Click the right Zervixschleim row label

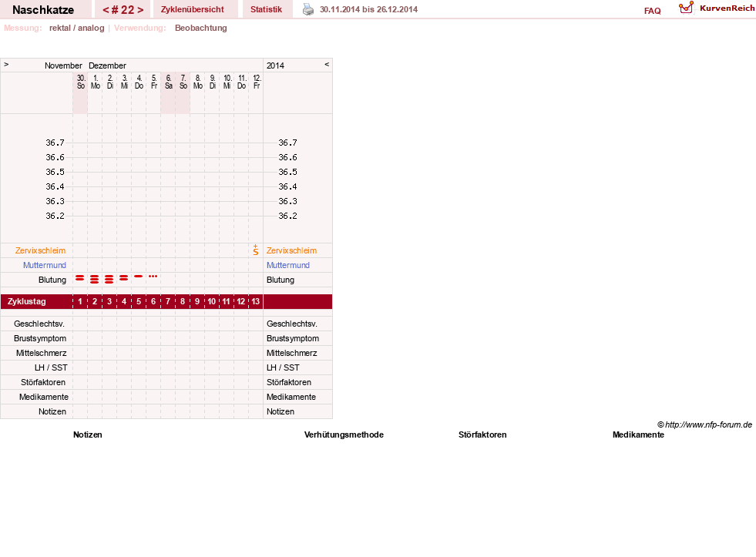(x=292, y=250)
